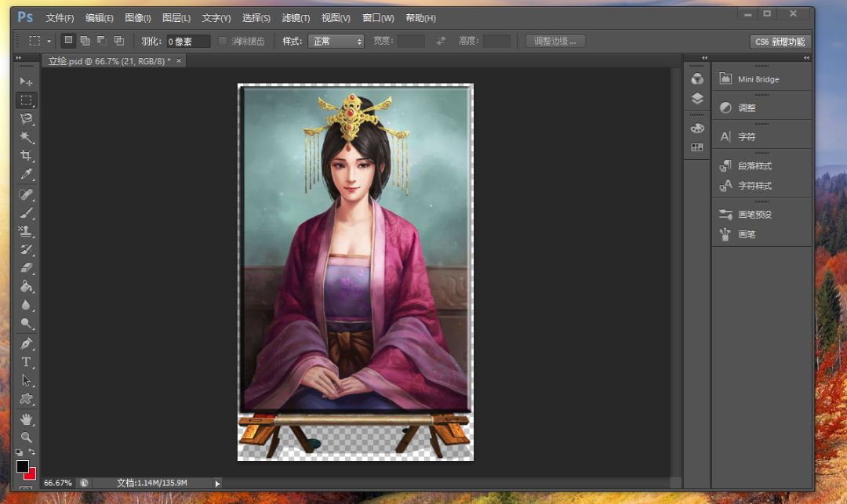Enable 'Intersect with selection' mode

[119, 41]
